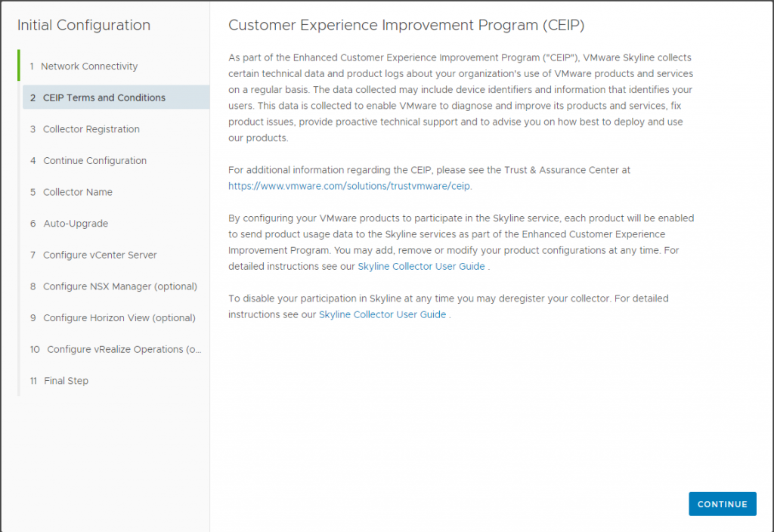The height and width of the screenshot is (532, 774).
Task: Click the Customer Experience Improvement Program (CEIP) heading
Action: tap(406, 25)
